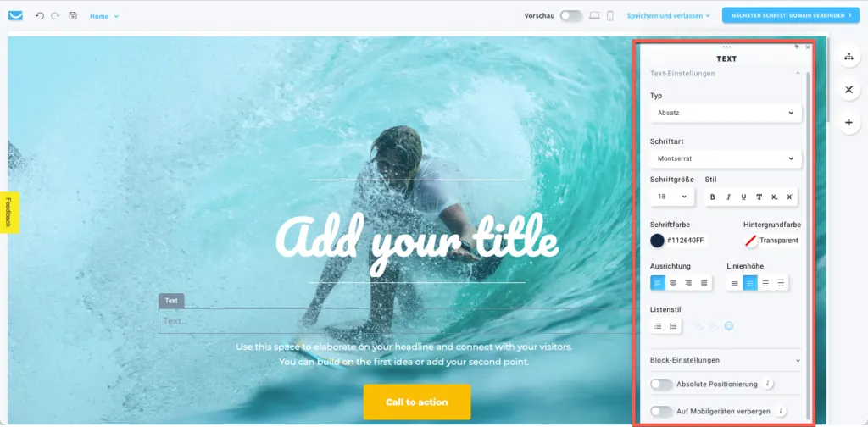Toggle the Vorschau preview switch
The width and height of the screenshot is (868, 427).
(571, 16)
